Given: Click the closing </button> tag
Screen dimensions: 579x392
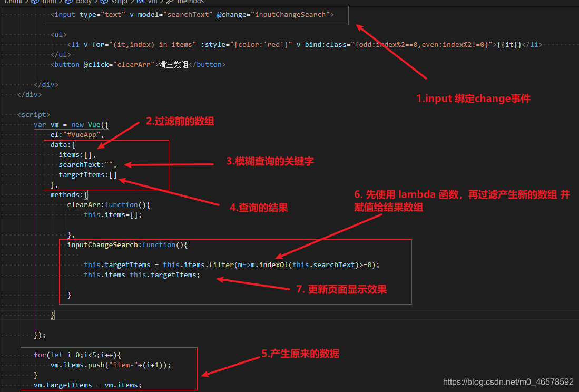Looking at the screenshot, I should click(207, 65).
